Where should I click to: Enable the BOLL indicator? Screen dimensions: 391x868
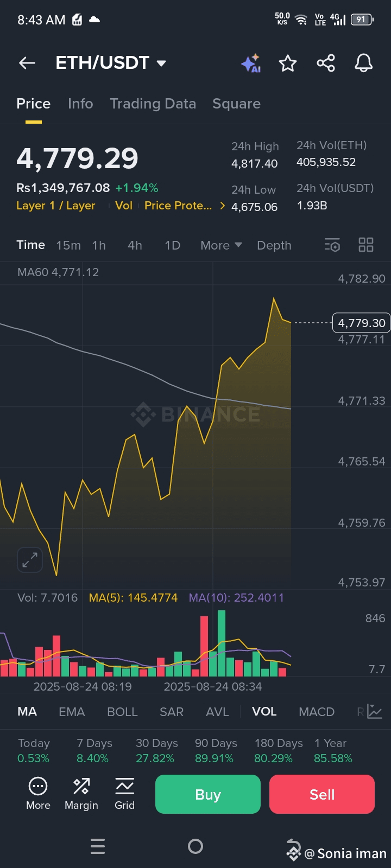pos(122,712)
